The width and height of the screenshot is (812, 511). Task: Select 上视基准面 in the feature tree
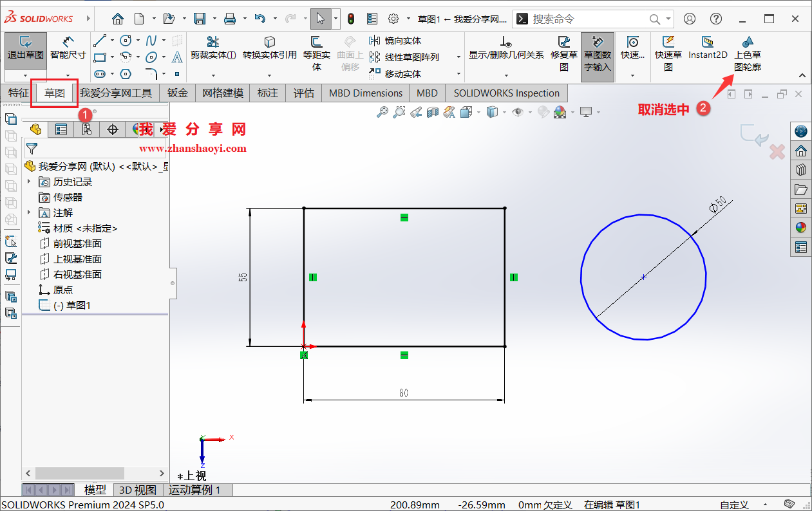point(77,259)
